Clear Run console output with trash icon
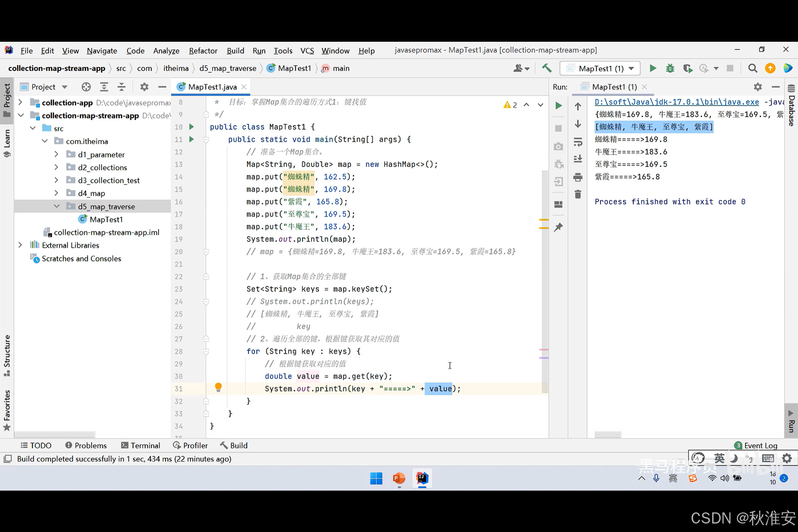Screen dimensions: 798x532 click(578, 194)
